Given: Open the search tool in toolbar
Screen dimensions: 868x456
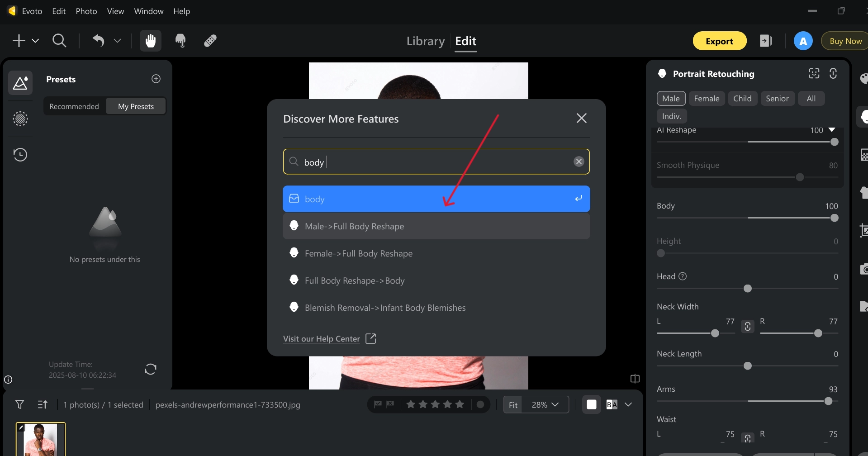Looking at the screenshot, I should tap(59, 41).
